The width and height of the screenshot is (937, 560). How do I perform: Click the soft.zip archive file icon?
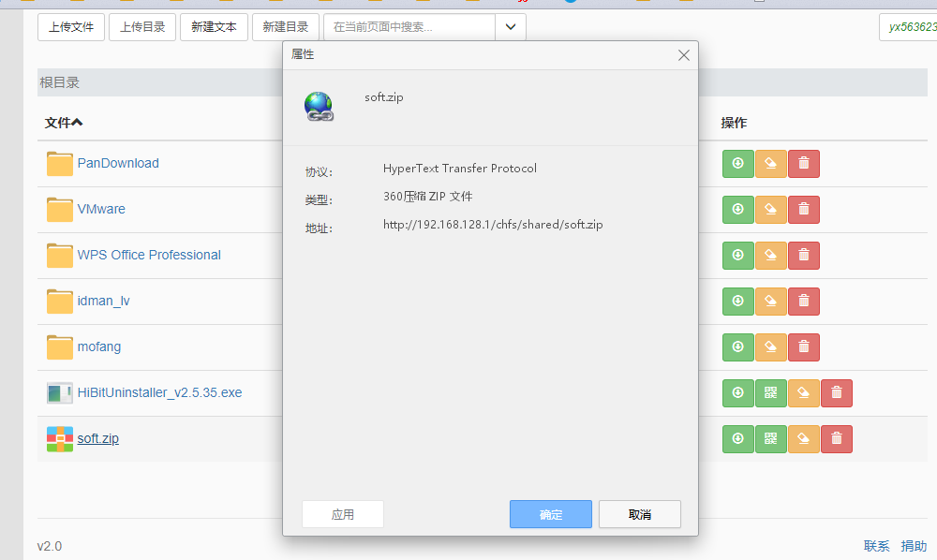pyautogui.click(x=60, y=439)
